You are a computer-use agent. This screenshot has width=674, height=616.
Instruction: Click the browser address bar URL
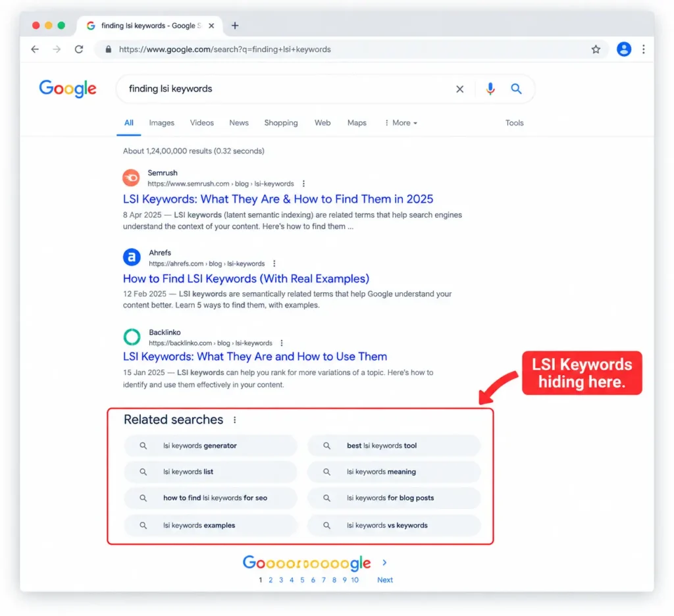pyautogui.click(x=225, y=49)
